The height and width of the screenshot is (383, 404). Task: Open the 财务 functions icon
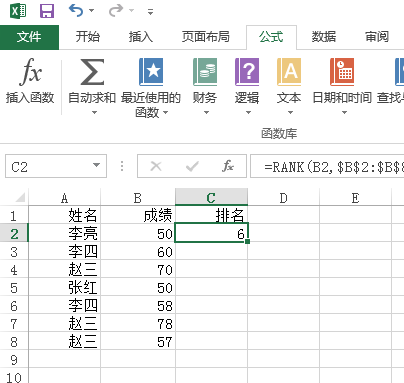point(205,72)
